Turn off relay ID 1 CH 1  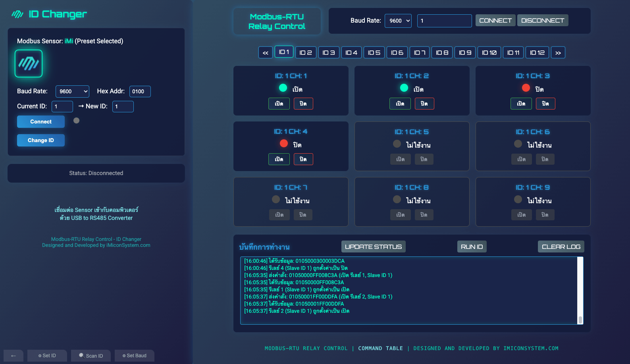[x=303, y=104]
